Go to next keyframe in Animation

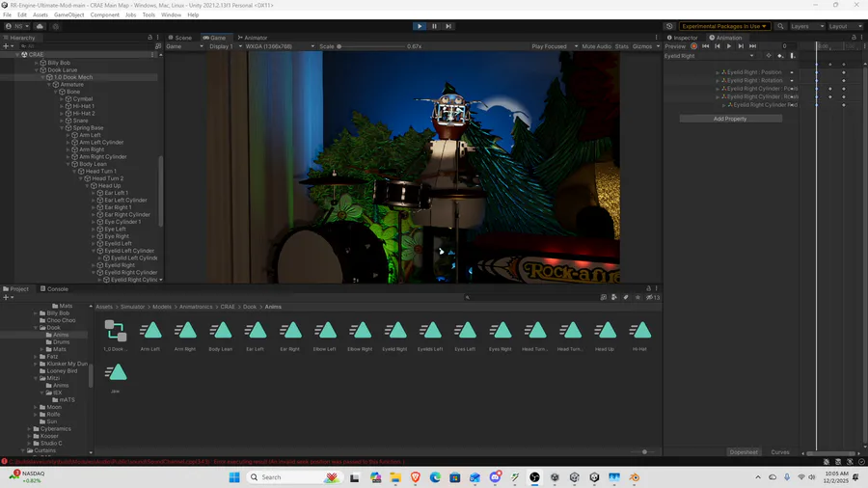(x=741, y=46)
